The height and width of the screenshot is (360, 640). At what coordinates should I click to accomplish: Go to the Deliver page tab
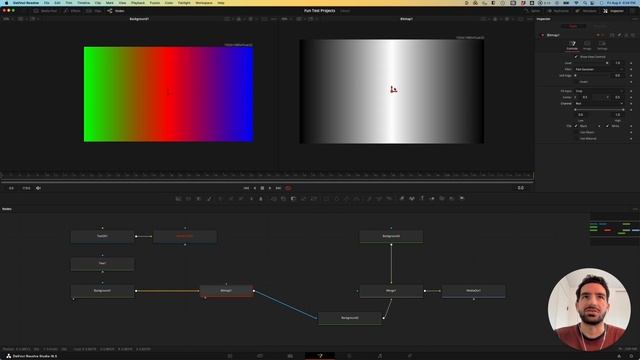pos(410,356)
